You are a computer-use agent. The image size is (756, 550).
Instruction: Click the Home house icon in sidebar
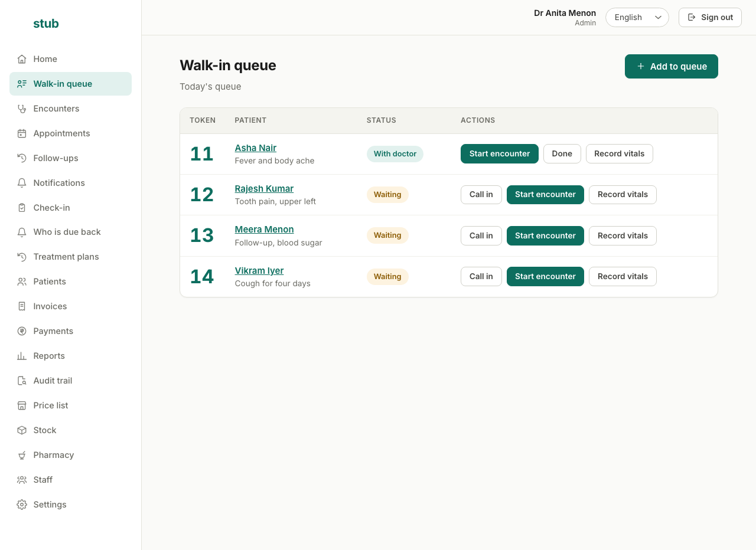click(22, 59)
